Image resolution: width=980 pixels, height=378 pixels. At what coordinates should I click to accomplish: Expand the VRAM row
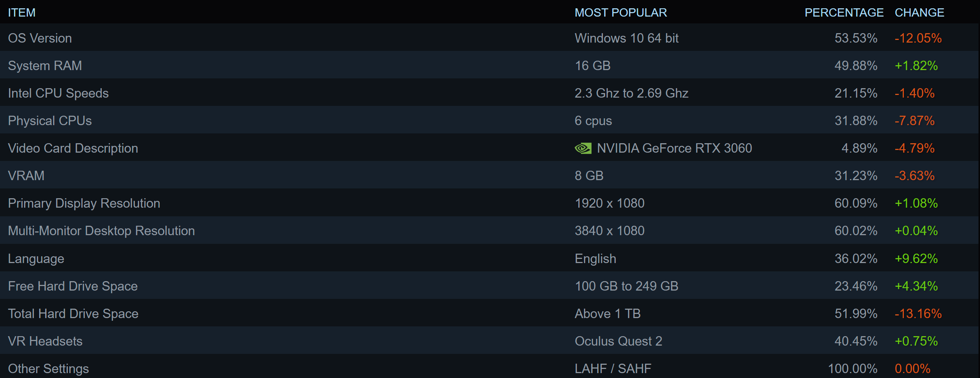click(26, 176)
